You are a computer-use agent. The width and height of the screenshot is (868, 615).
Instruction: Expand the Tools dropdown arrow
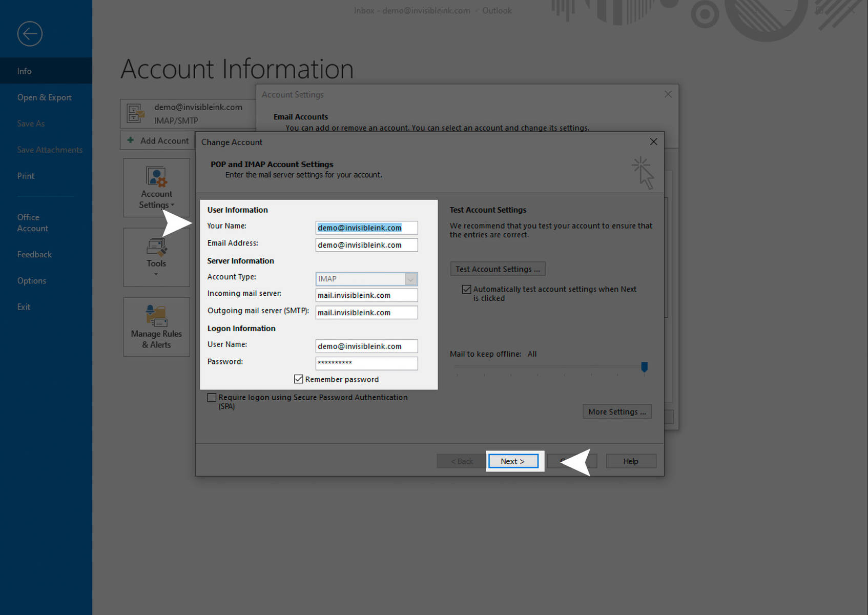156,274
